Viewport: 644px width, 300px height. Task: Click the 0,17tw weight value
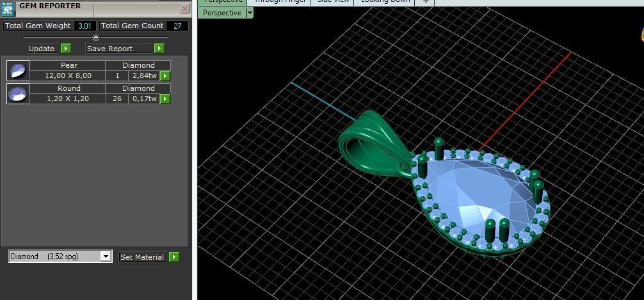click(144, 99)
